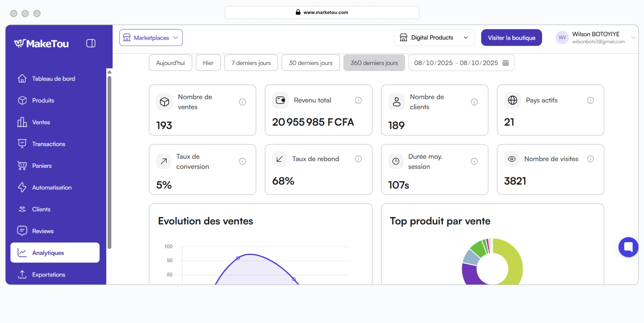Select the 7 derniers jours filter

[251, 63]
